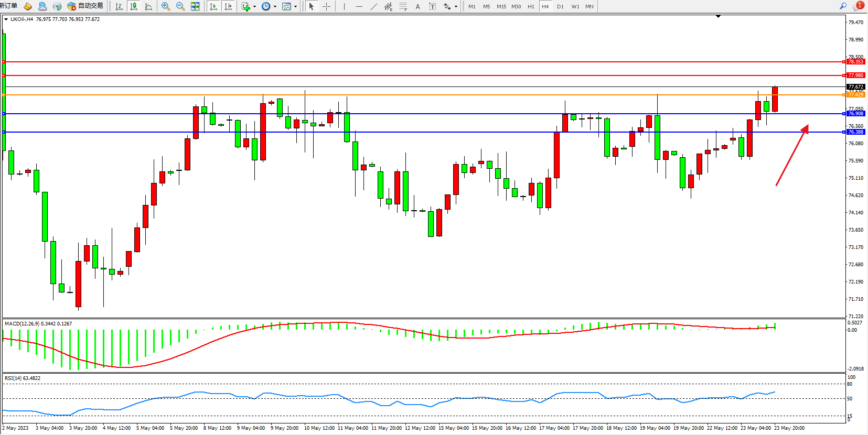Select the horizontal line drawing tool
Screen dimensions: 868x435
[x=359, y=6]
